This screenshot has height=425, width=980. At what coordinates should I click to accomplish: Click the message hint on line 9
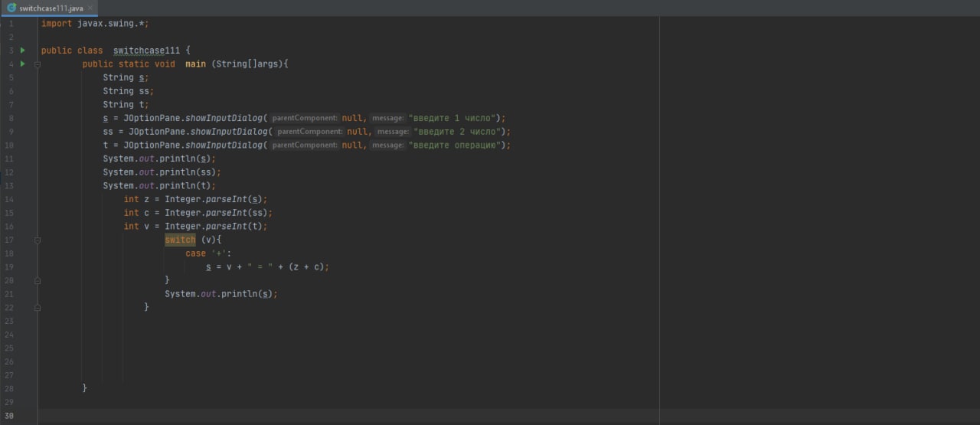(x=393, y=132)
